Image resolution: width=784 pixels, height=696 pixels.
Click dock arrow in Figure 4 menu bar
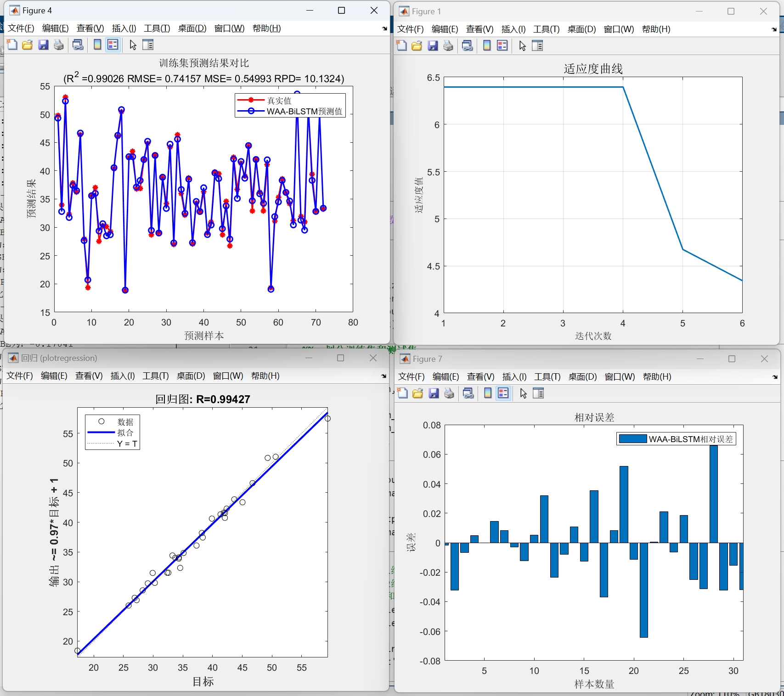pos(384,28)
